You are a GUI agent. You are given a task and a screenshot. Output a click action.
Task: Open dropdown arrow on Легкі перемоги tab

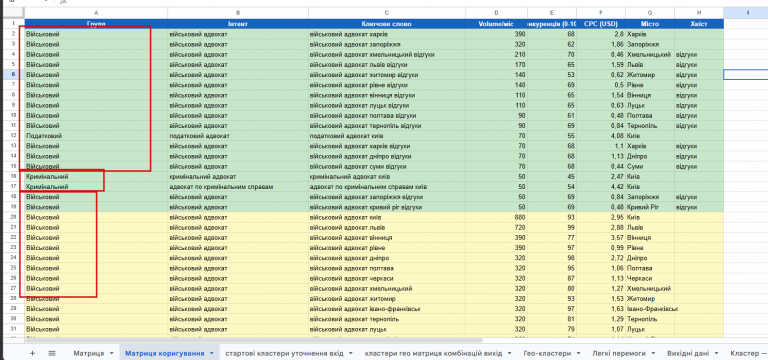(653, 353)
